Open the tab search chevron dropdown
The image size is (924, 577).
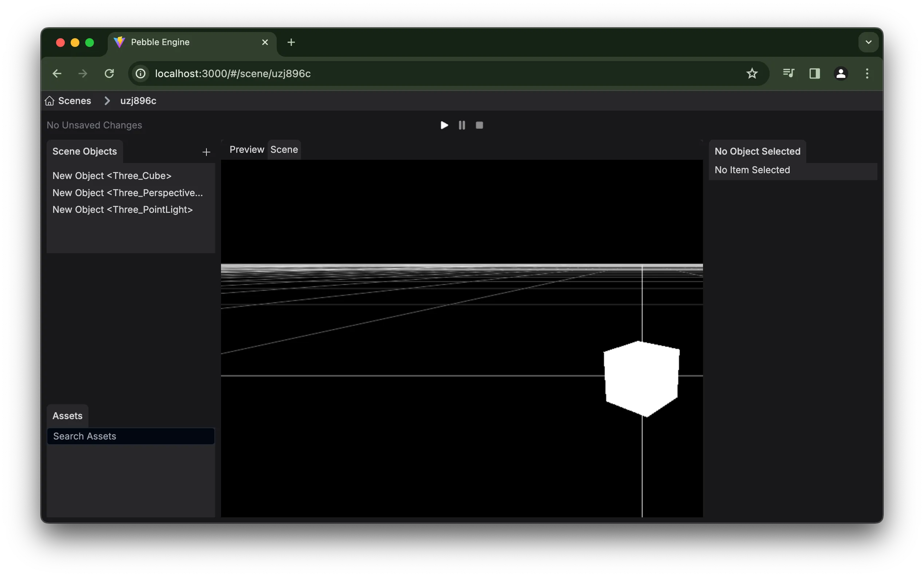click(868, 42)
